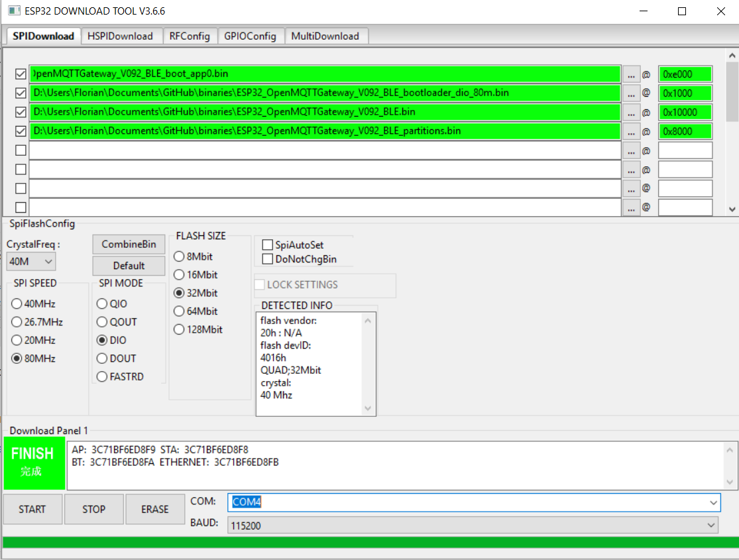Browse a binary for the first empty row
Screen dimensions: 739x560
(x=631, y=150)
